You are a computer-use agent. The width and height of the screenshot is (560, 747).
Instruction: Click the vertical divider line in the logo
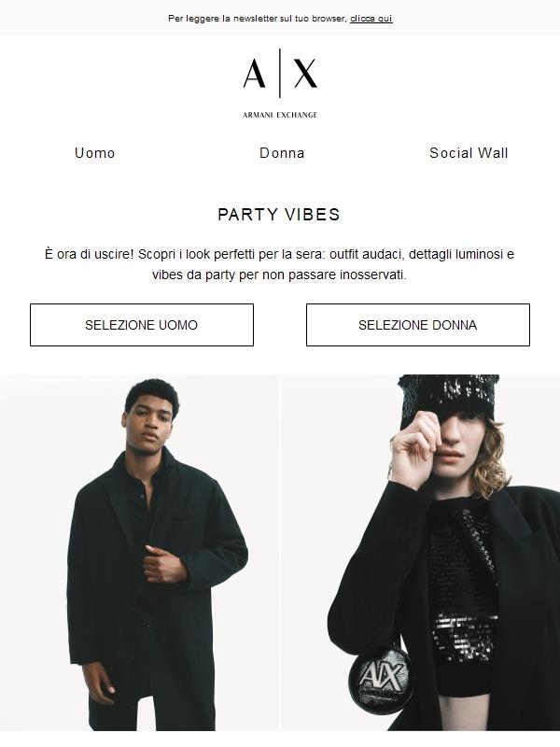[x=280, y=74]
